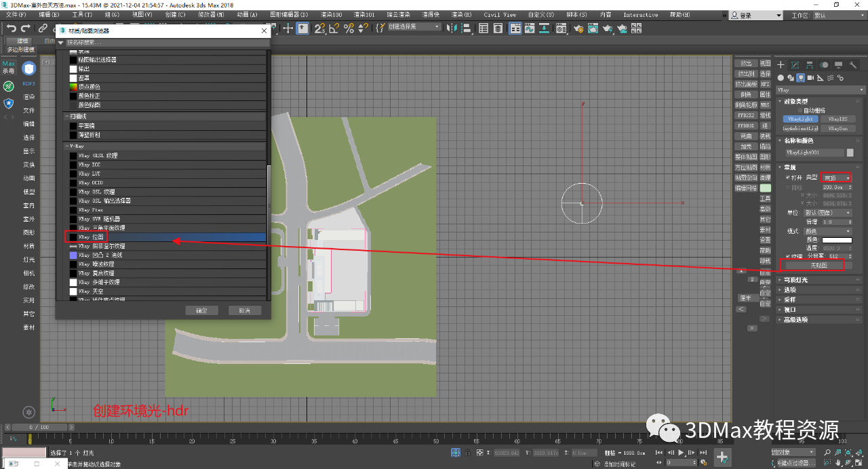
Task: Open the 文件(F) menu
Action: [x=16, y=15]
